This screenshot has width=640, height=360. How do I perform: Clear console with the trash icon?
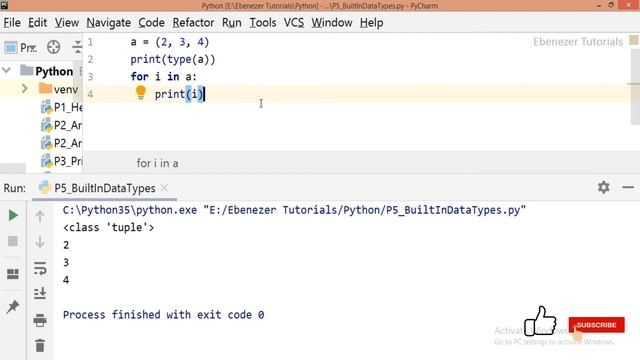coord(40,346)
